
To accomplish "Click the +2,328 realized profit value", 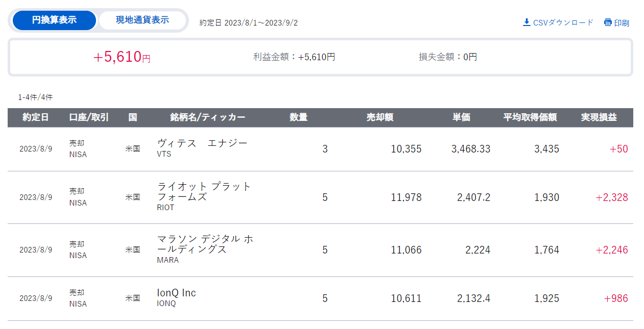I will pyautogui.click(x=612, y=197).
